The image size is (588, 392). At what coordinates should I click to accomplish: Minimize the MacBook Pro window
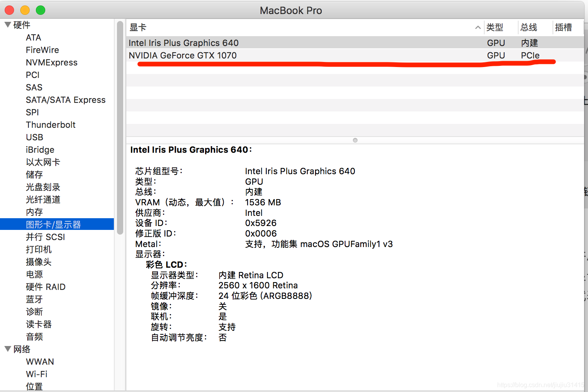pos(25,10)
